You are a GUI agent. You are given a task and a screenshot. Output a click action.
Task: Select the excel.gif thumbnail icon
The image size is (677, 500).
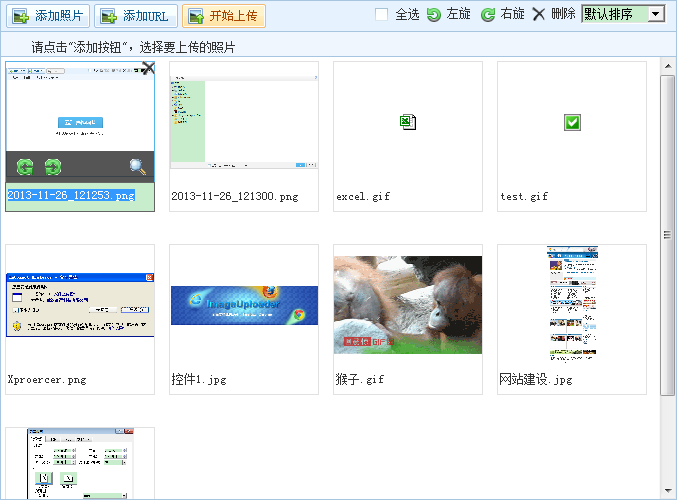point(408,122)
